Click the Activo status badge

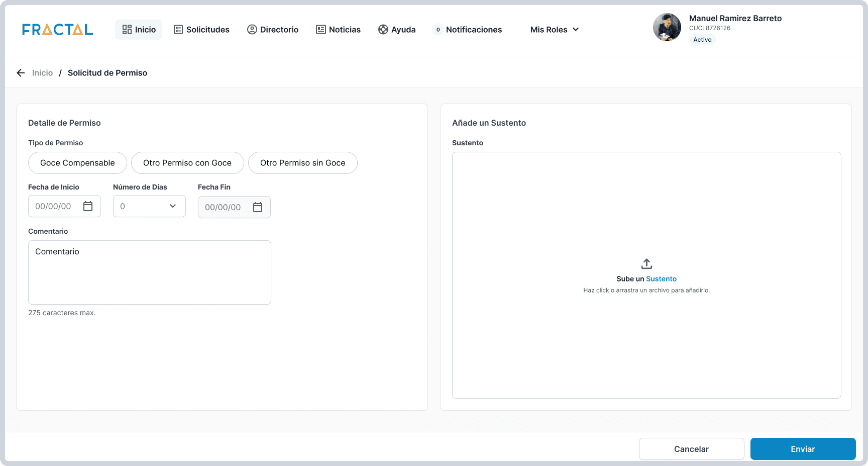click(x=702, y=40)
